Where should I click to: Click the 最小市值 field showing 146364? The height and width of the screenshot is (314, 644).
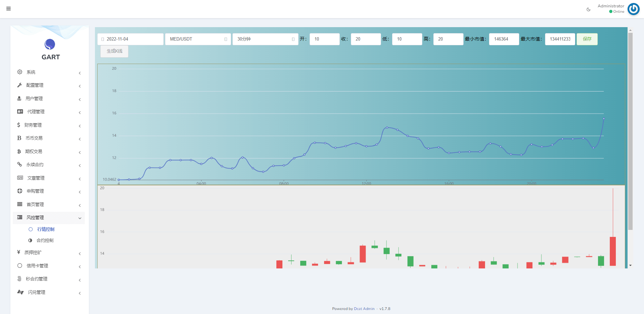point(504,39)
